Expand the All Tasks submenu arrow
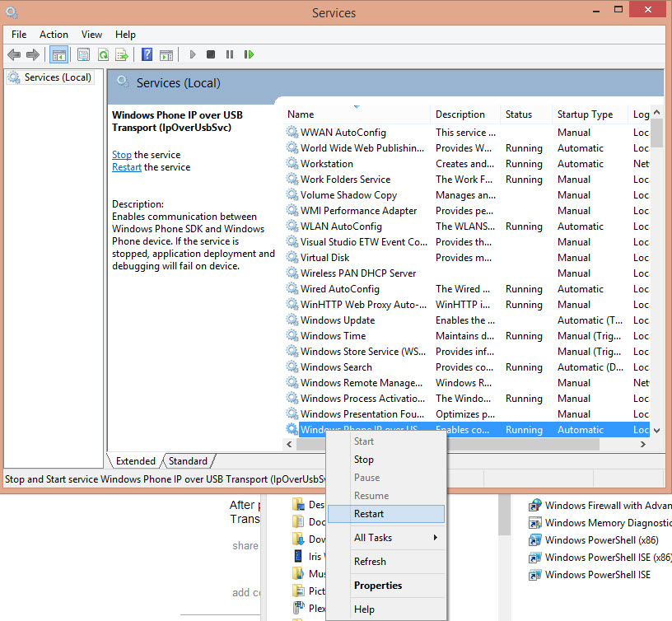Viewport: 672px width, 621px height. coord(436,538)
